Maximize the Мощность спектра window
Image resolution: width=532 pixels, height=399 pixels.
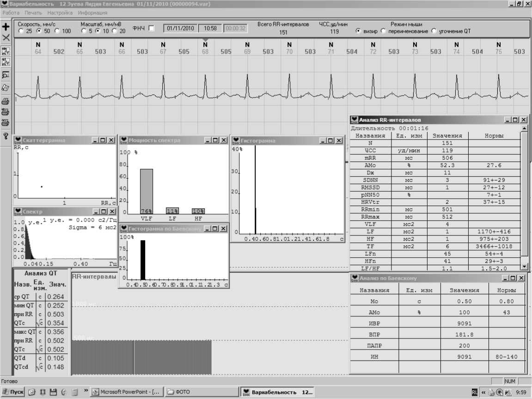click(215, 140)
